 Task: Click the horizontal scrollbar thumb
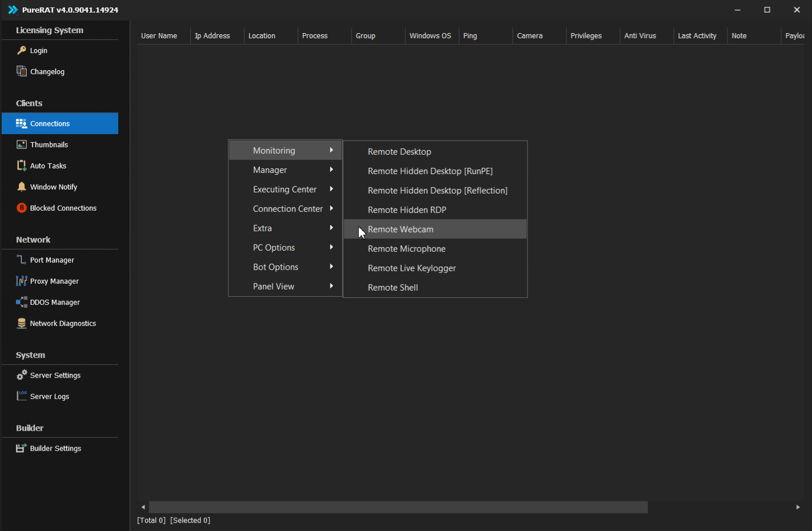pyautogui.click(x=398, y=507)
